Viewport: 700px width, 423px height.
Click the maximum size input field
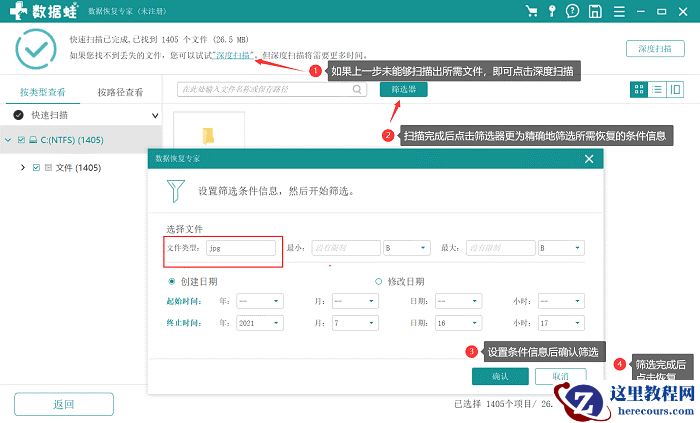point(500,248)
